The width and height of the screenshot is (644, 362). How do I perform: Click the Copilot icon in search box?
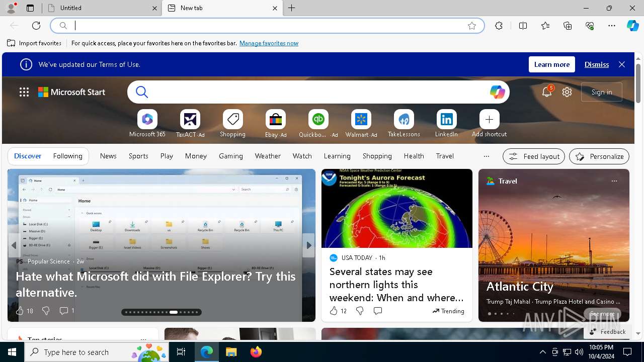497,92
